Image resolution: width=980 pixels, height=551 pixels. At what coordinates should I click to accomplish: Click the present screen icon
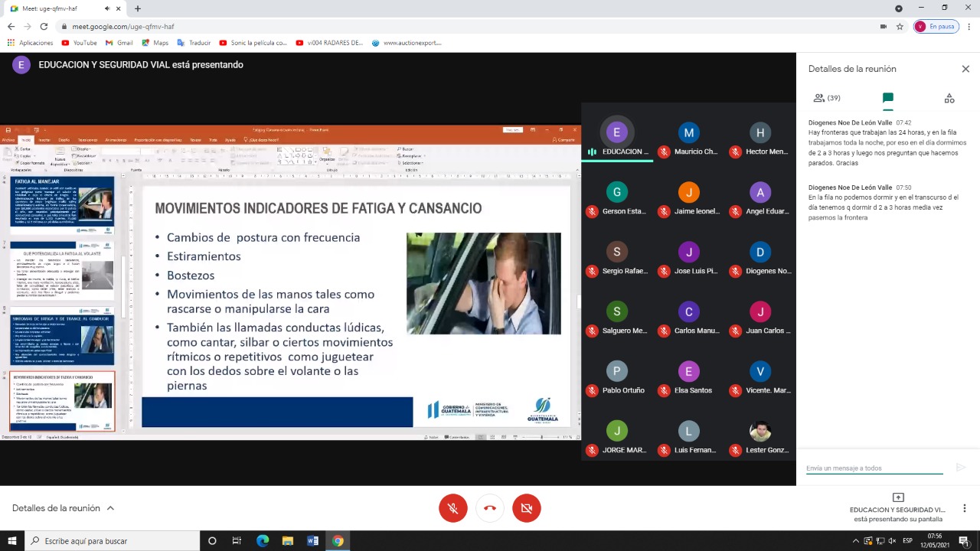pyautogui.click(x=898, y=497)
